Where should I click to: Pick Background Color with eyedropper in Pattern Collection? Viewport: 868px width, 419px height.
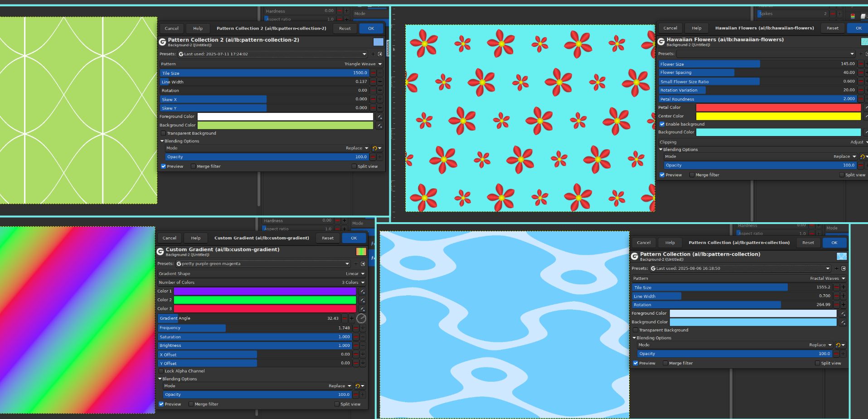tap(843, 322)
